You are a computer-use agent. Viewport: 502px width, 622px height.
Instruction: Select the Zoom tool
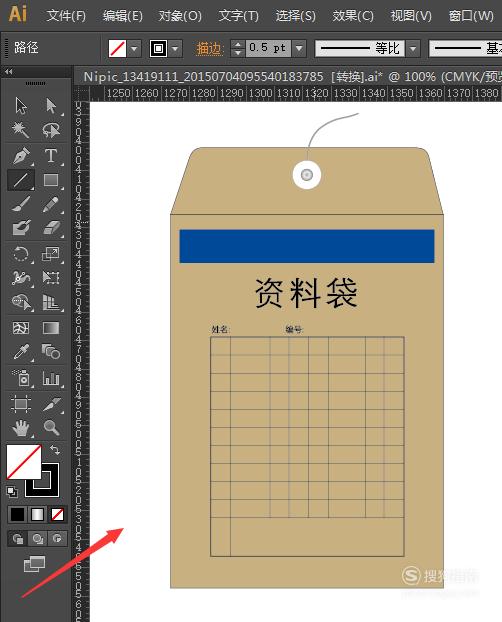[51, 427]
